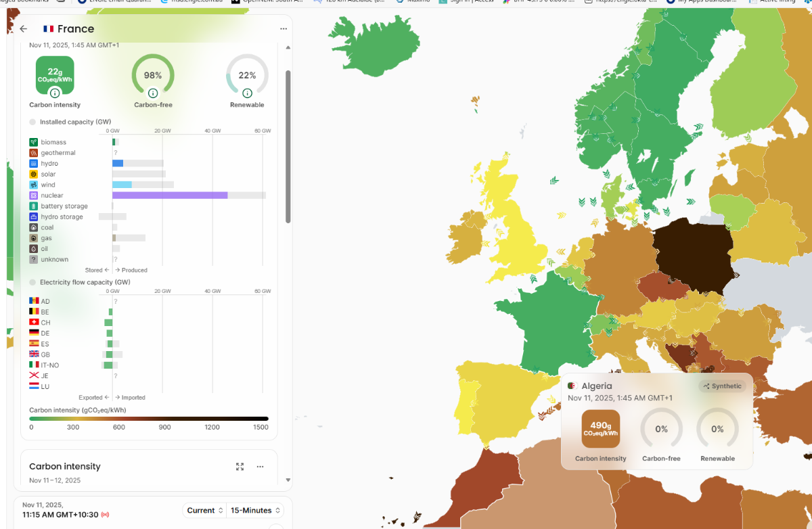Open the three-dot menu in France header

click(284, 29)
